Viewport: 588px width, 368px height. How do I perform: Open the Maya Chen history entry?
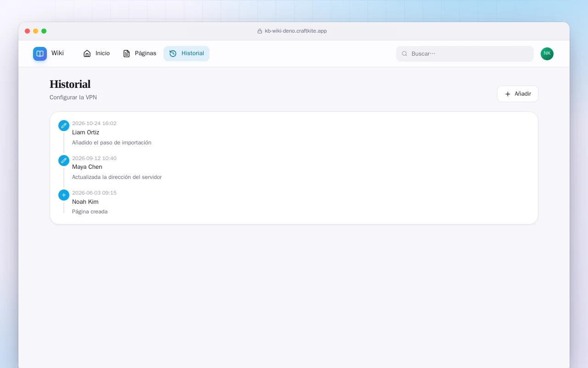click(x=294, y=167)
